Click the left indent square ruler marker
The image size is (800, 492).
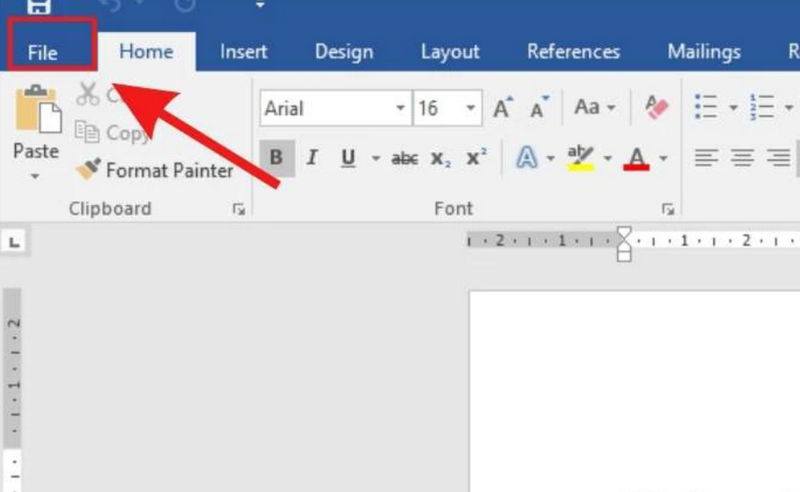pyautogui.click(x=624, y=255)
